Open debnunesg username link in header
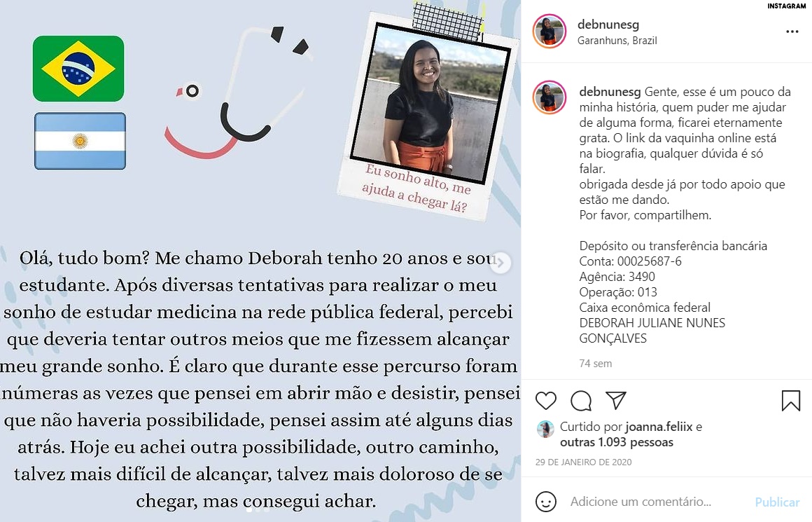 click(x=608, y=25)
